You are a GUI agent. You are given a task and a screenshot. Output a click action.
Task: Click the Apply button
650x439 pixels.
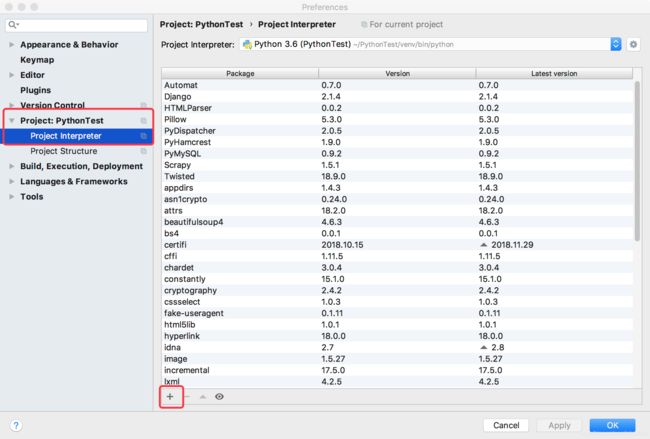pyautogui.click(x=559, y=425)
